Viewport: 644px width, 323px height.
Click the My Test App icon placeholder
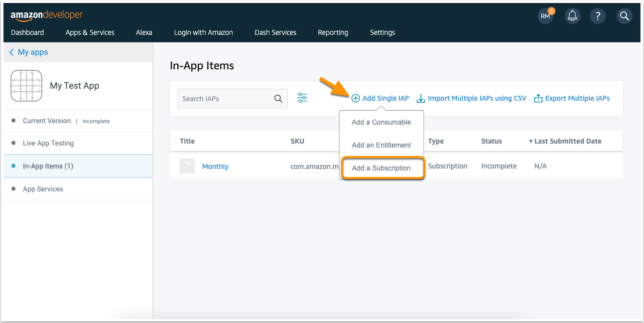click(x=26, y=86)
